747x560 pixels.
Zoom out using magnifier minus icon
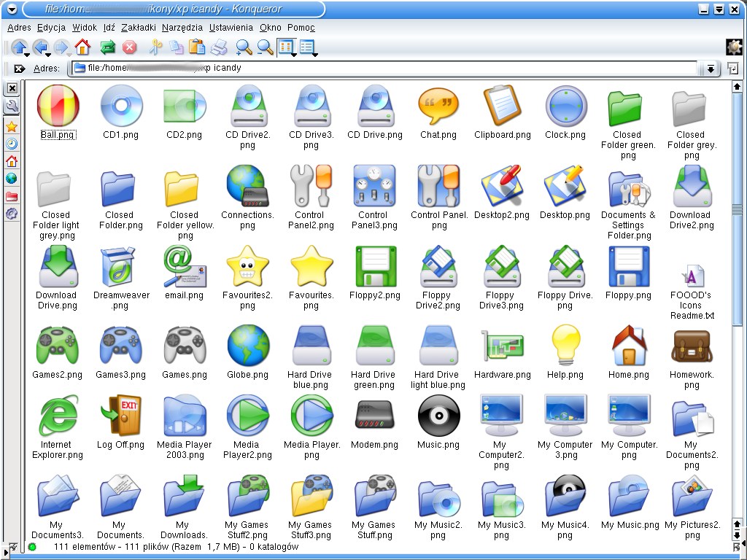pos(266,47)
